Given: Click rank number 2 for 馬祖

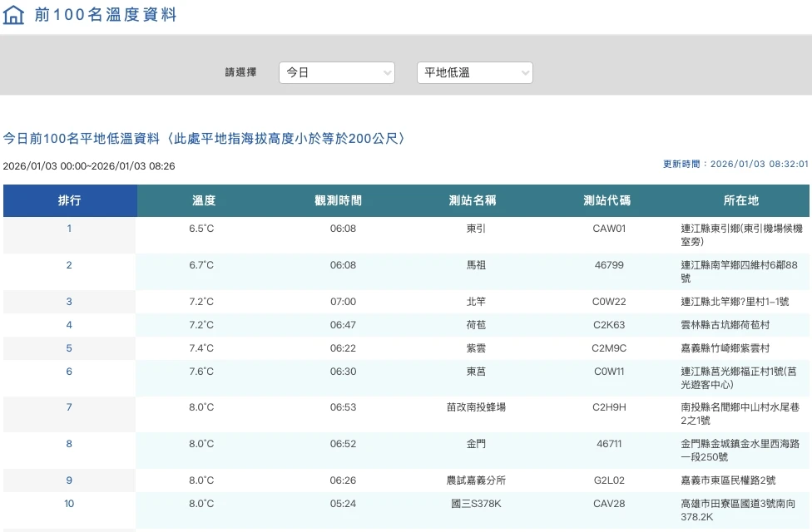Looking at the screenshot, I should pos(70,266).
